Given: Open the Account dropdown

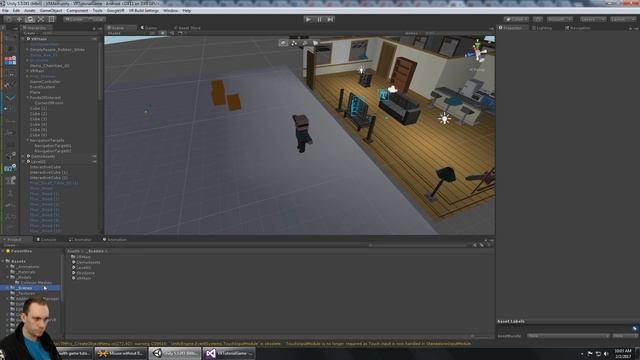Looking at the screenshot, I should (x=560, y=19).
